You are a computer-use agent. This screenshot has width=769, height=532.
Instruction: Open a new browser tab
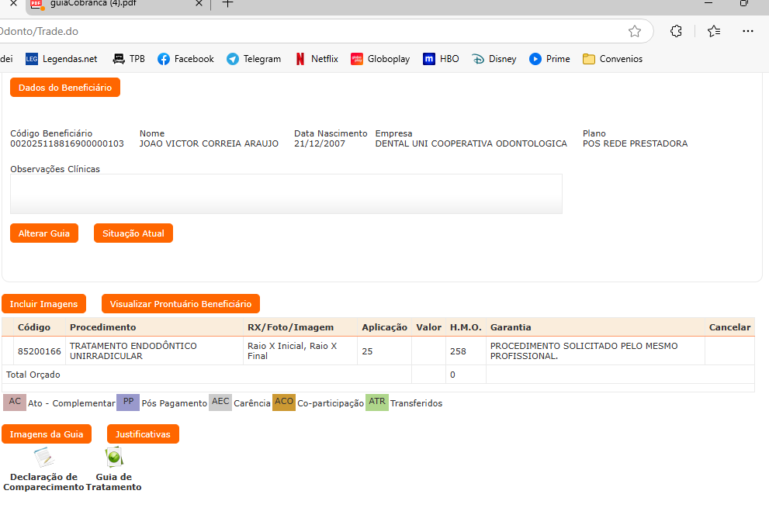click(x=227, y=4)
